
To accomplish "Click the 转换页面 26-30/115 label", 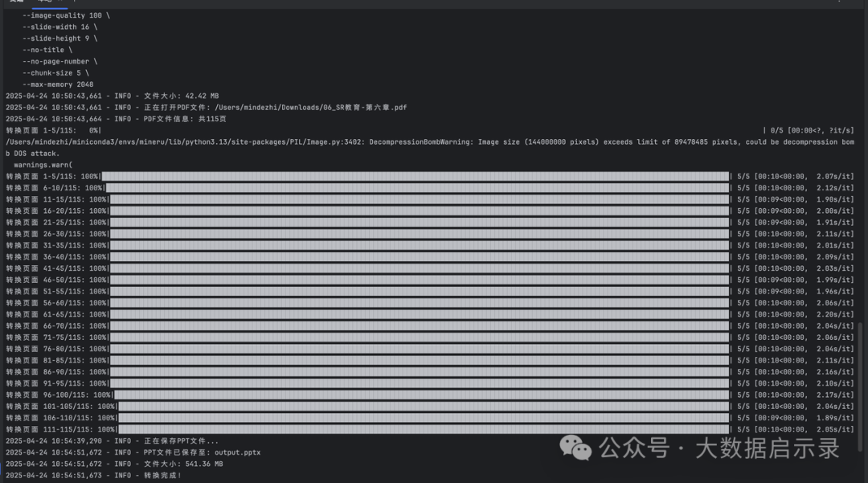I will [x=47, y=234].
